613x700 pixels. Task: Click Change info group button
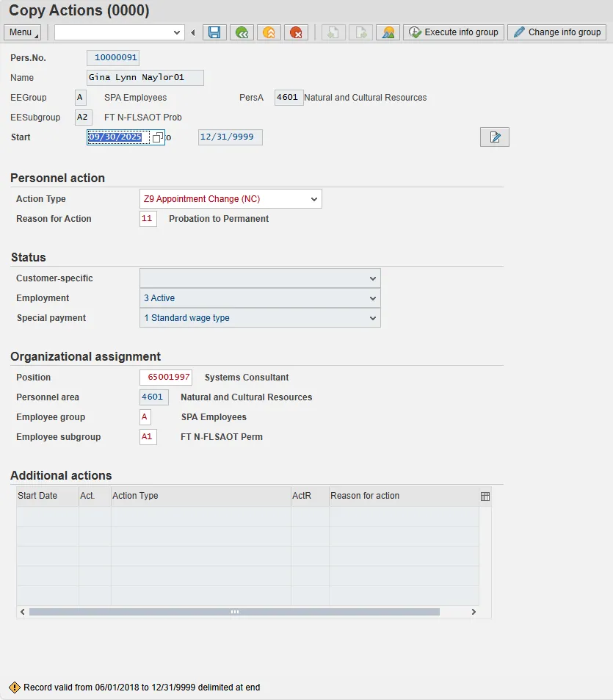557,32
